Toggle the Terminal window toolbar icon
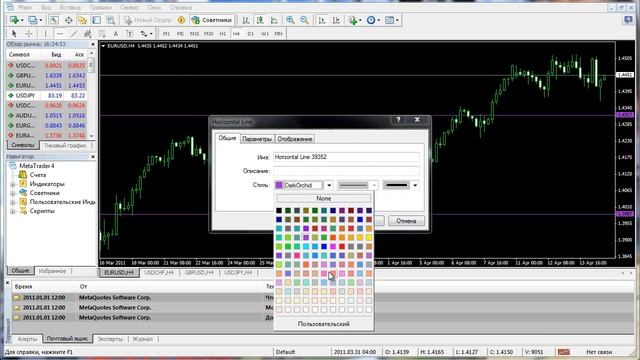Viewport: 640px width, 360px height. coord(96,20)
